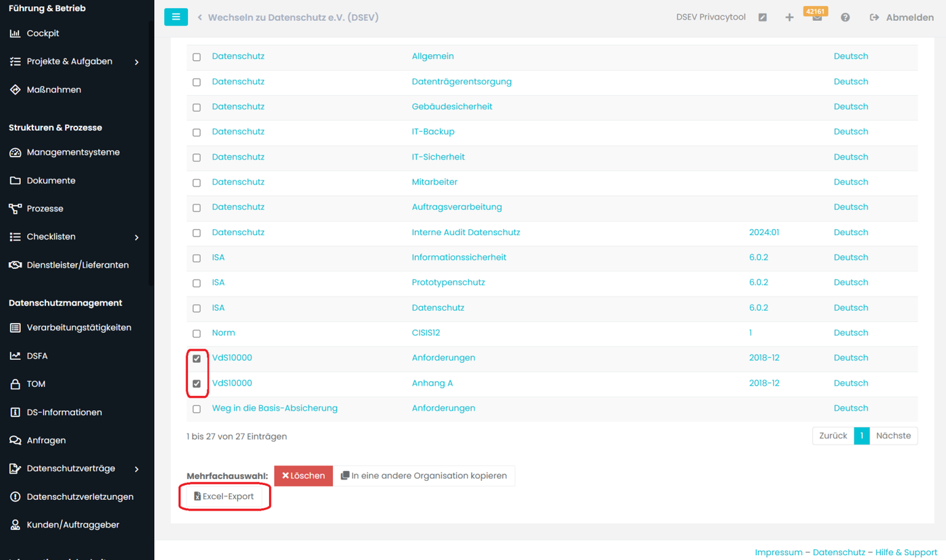This screenshot has width=946, height=560.
Task: Open the TOM lock icon entry
Action: point(36,384)
